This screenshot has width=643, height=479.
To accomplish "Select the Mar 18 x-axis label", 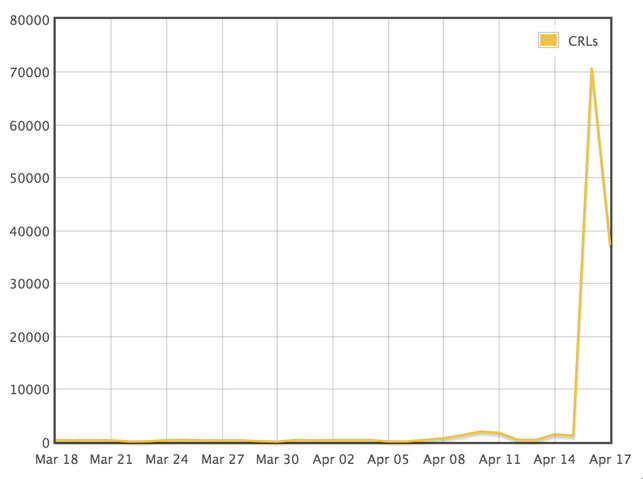I will pyautogui.click(x=56, y=460).
